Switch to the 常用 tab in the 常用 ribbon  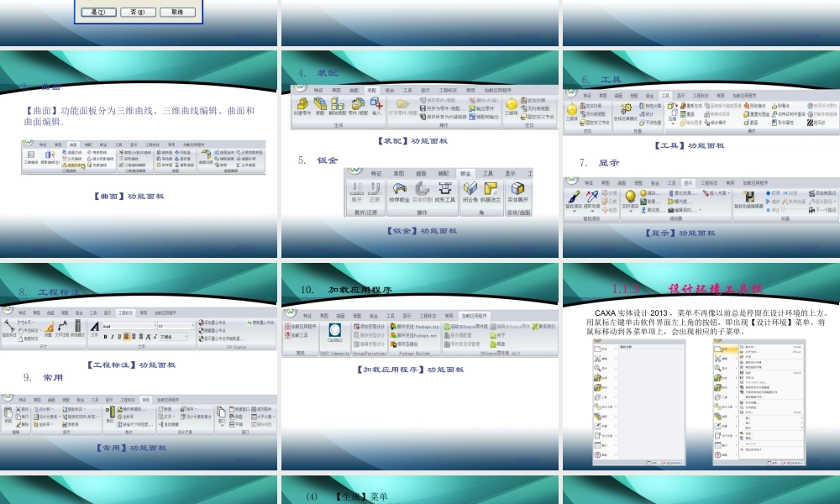(x=145, y=400)
